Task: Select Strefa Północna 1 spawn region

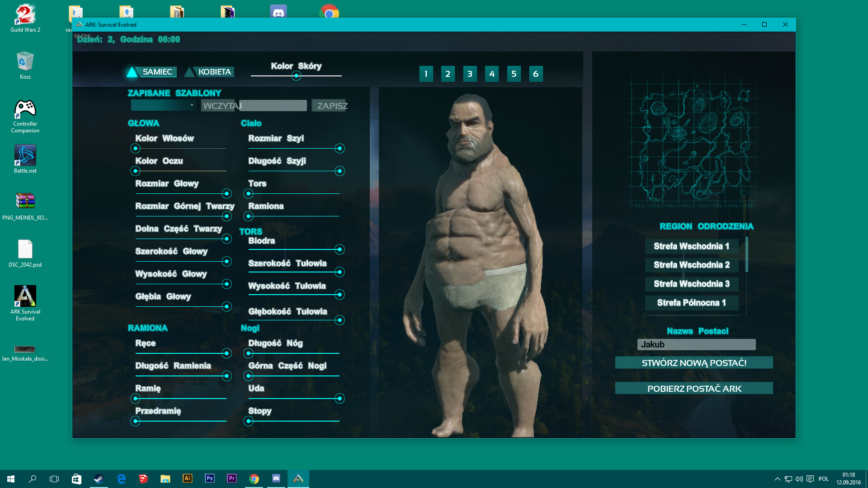Action: point(692,303)
